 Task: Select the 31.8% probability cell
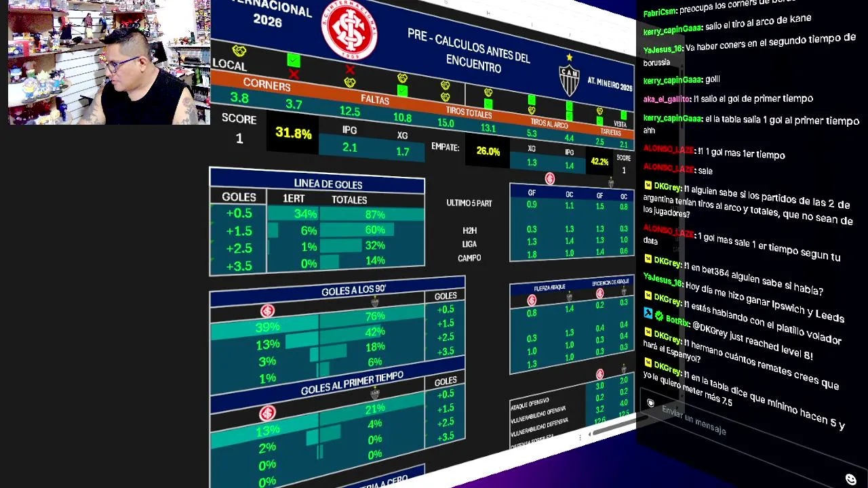pos(294,134)
